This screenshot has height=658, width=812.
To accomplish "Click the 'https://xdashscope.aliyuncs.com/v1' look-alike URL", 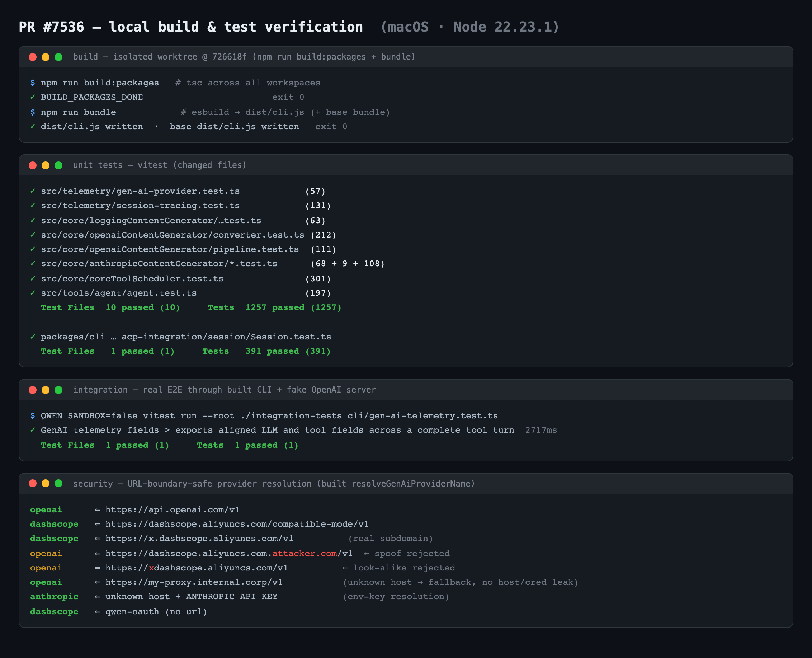I will 197,568.
